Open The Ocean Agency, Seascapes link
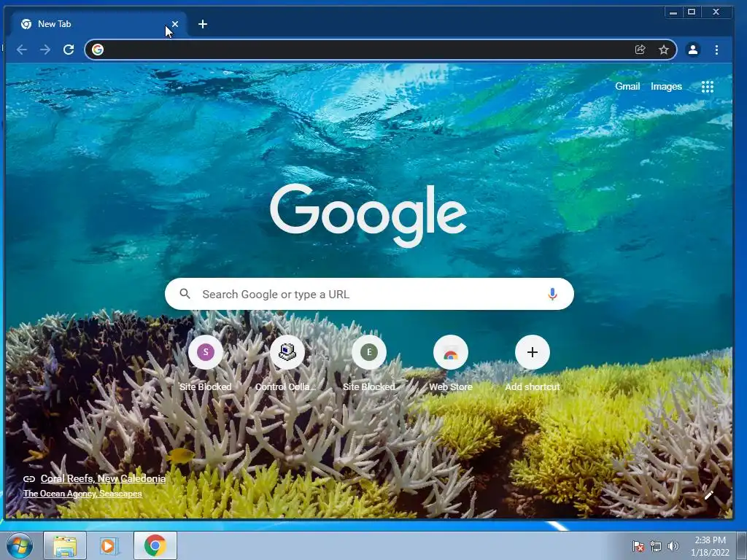 82,494
